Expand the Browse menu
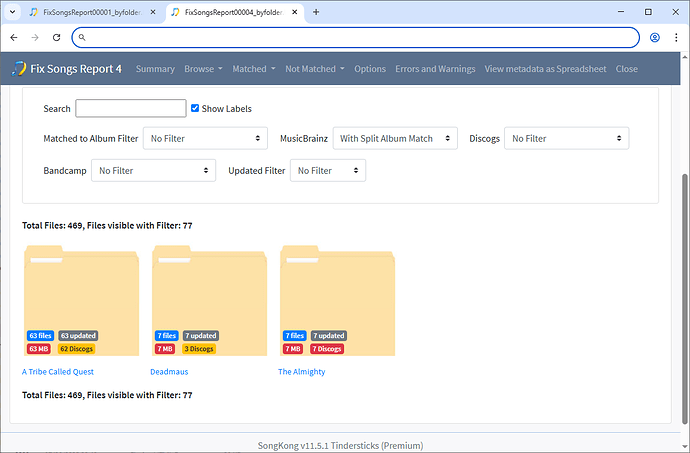The height and width of the screenshot is (453, 690). click(203, 69)
